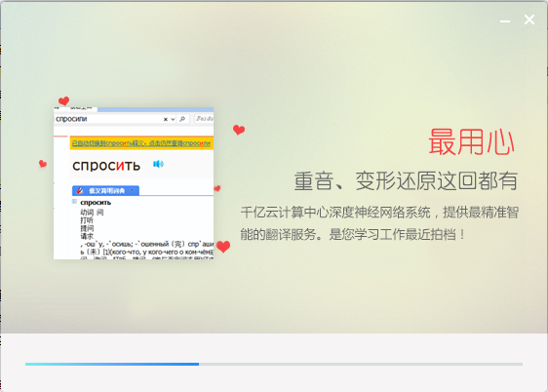Click the Baidu search field
548x392 pixels.
[204, 119]
